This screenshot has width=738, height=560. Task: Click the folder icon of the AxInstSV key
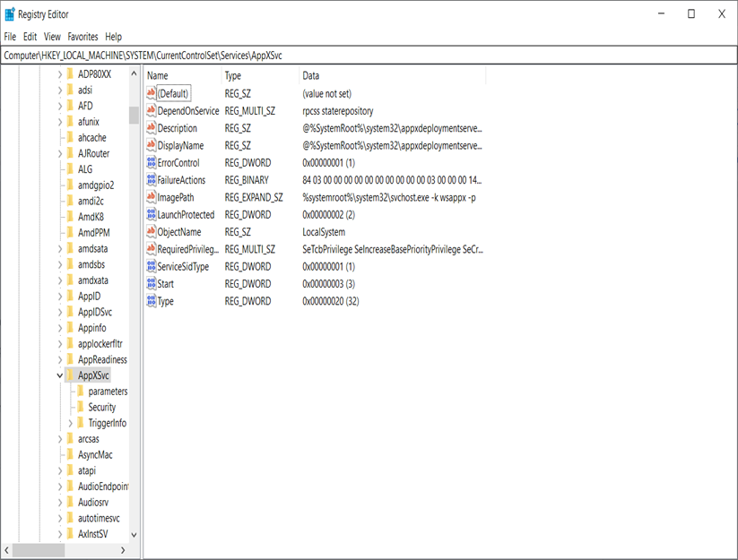(71, 534)
